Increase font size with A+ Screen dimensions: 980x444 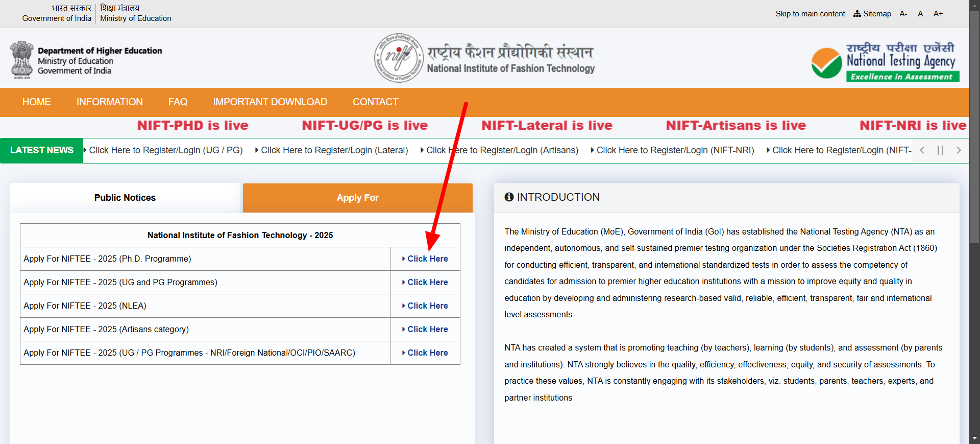coord(938,14)
